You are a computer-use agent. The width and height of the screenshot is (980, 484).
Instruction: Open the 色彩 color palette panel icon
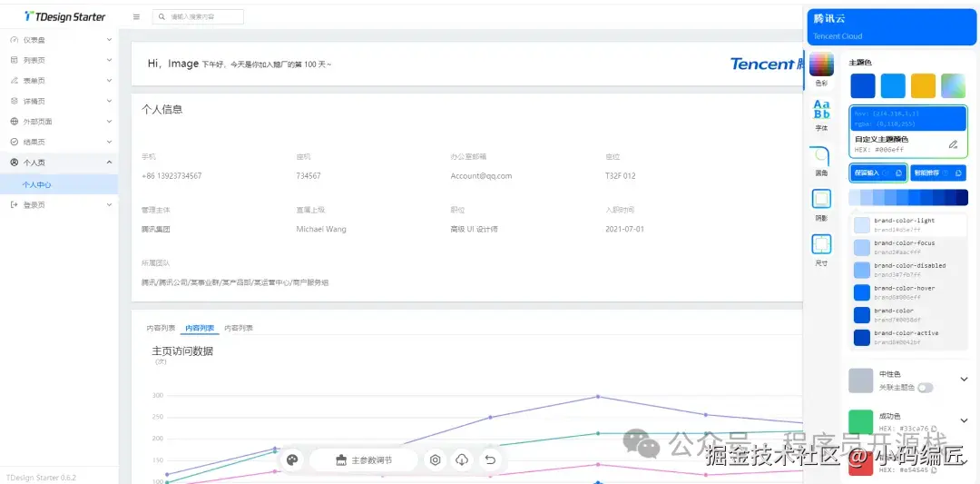[x=821, y=65]
